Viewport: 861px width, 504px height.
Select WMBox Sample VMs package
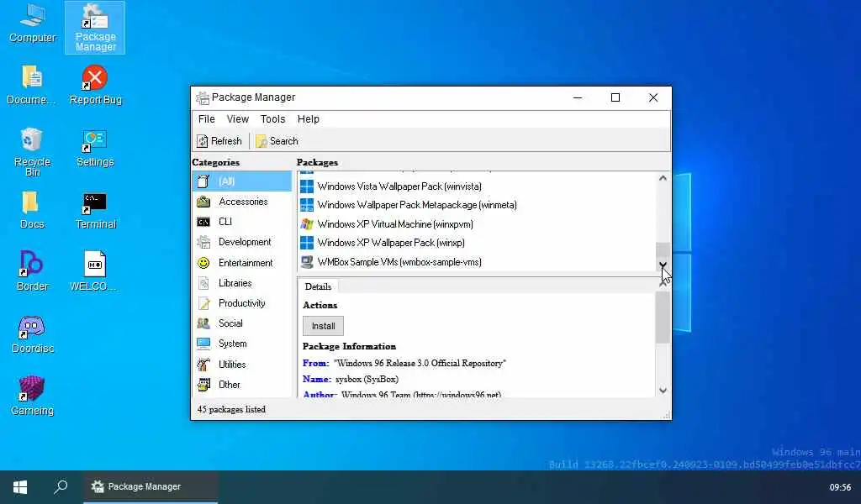[477, 261]
